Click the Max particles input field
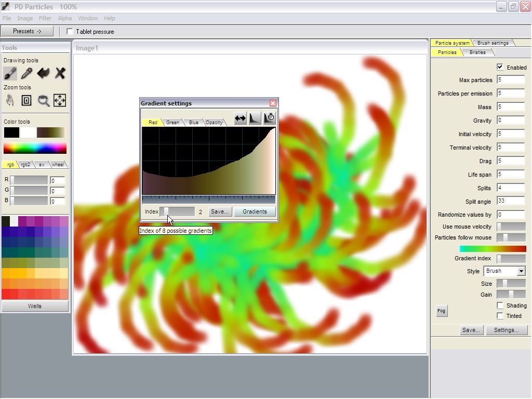532x399 pixels. pos(510,80)
